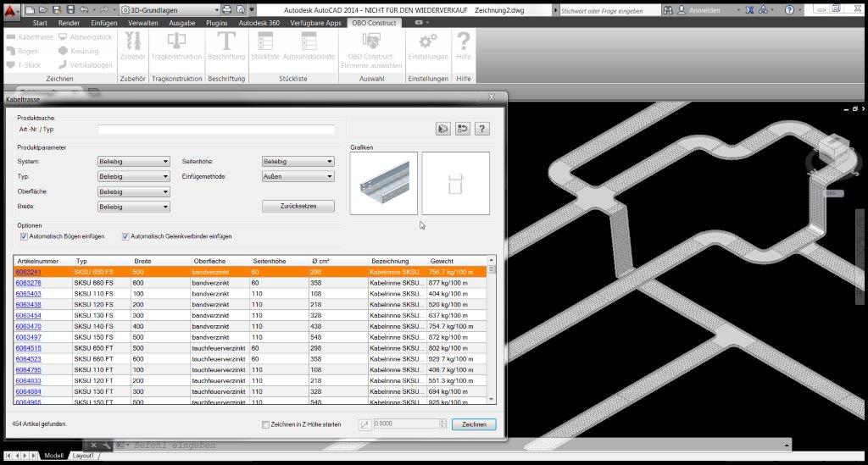Open article link 6083278
868x465 pixels.
pos(28,283)
